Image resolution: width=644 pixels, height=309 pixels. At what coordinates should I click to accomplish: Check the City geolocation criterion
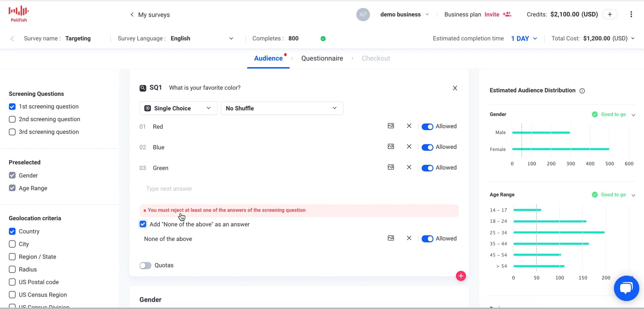point(12,244)
